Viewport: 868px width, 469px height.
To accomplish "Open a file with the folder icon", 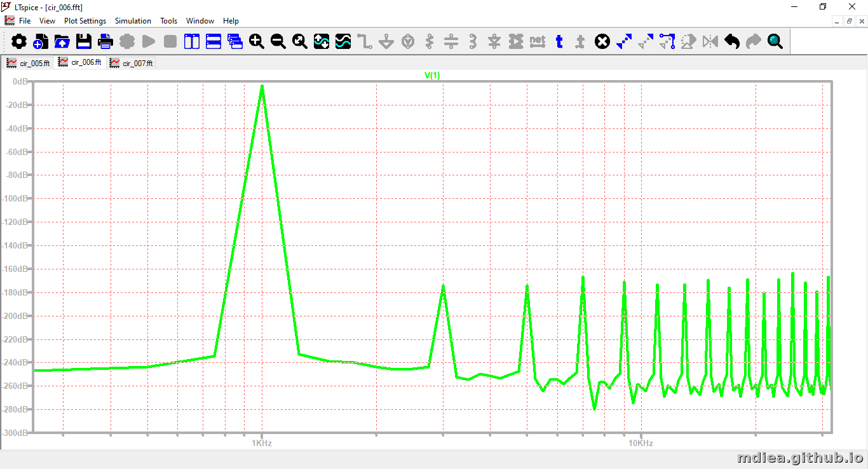I will click(x=62, y=42).
